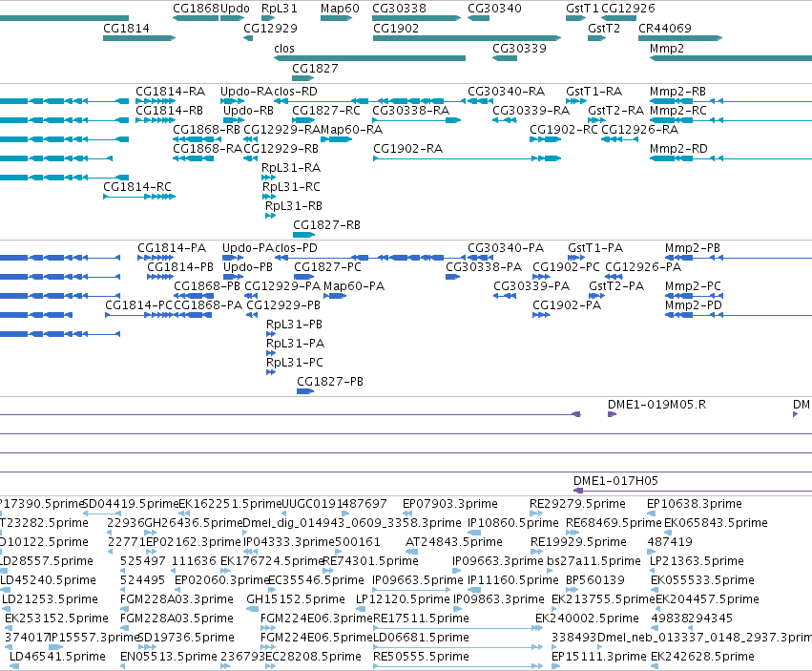Click the CG1814 gene label
The height and width of the screenshot is (671, 812).
[x=126, y=29]
